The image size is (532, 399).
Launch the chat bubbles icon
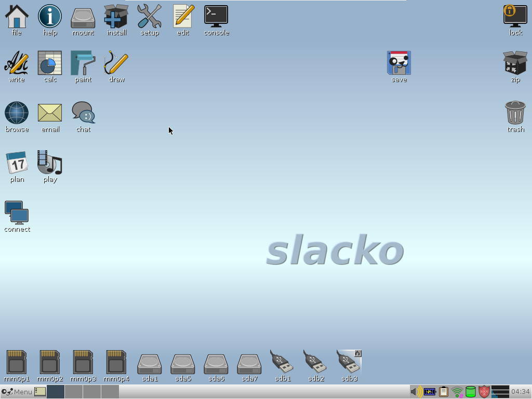pos(83,113)
